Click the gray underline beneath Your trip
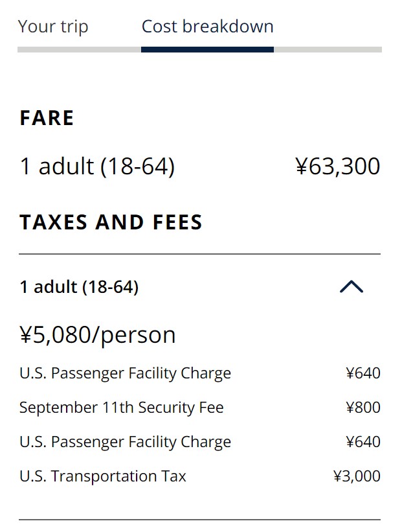This screenshot has width=402, height=532. [x=79, y=49]
